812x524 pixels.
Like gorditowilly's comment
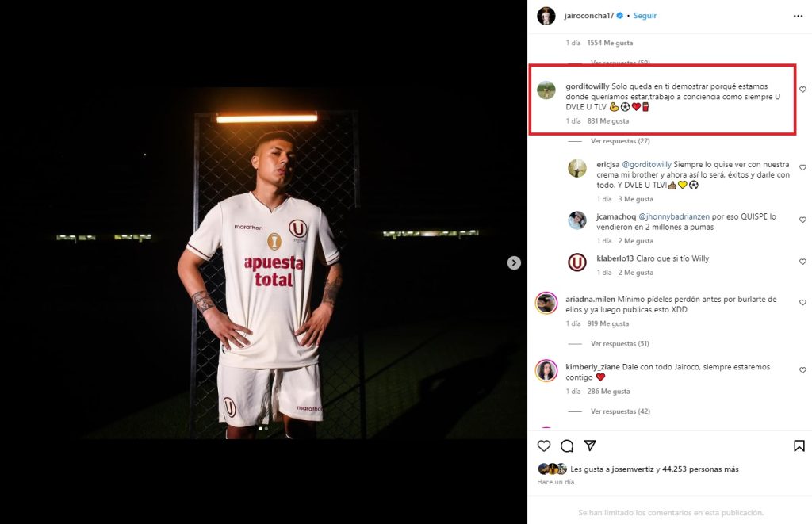click(x=802, y=90)
